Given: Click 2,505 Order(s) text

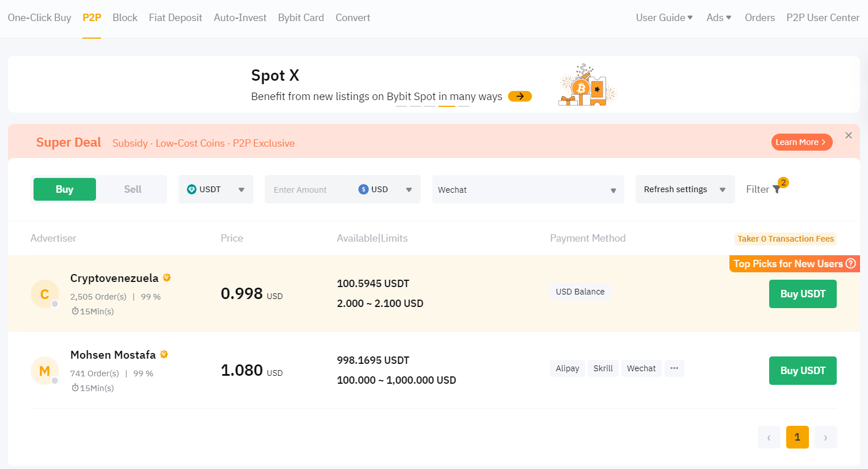Looking at the screenshot, I should pyautogui.click(x=98, y=297).
